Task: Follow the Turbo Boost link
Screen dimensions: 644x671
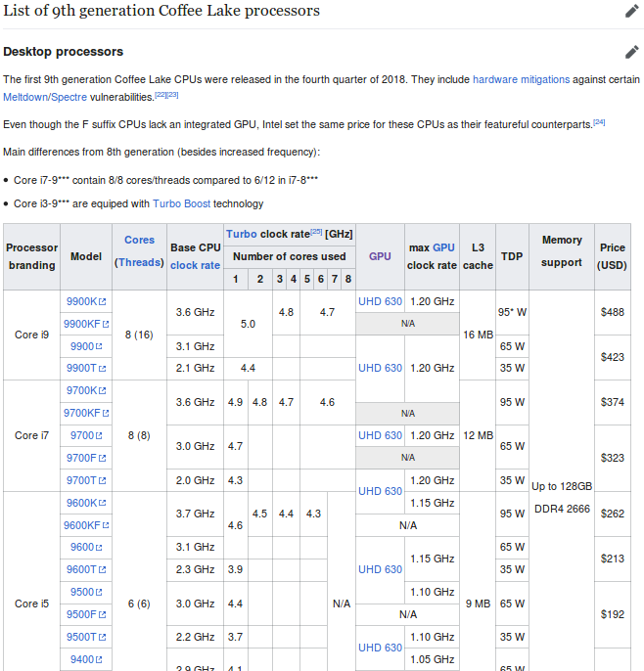Action: click(181, 203)
